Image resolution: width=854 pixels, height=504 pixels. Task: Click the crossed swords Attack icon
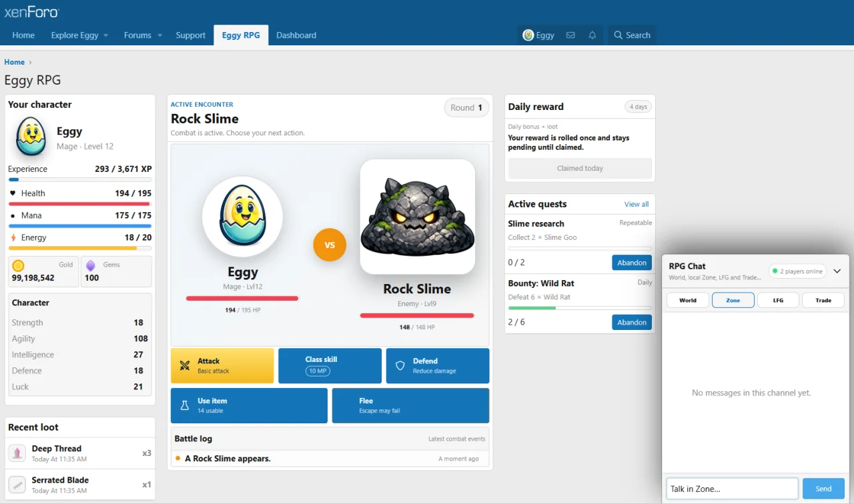click(x=185, y=365)
